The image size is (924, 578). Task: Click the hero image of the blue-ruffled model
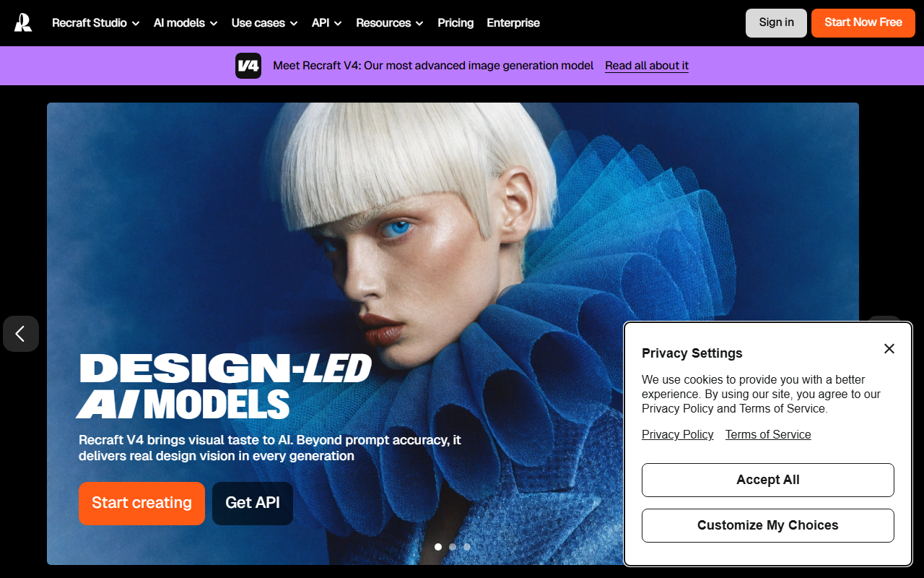(453, 334)
